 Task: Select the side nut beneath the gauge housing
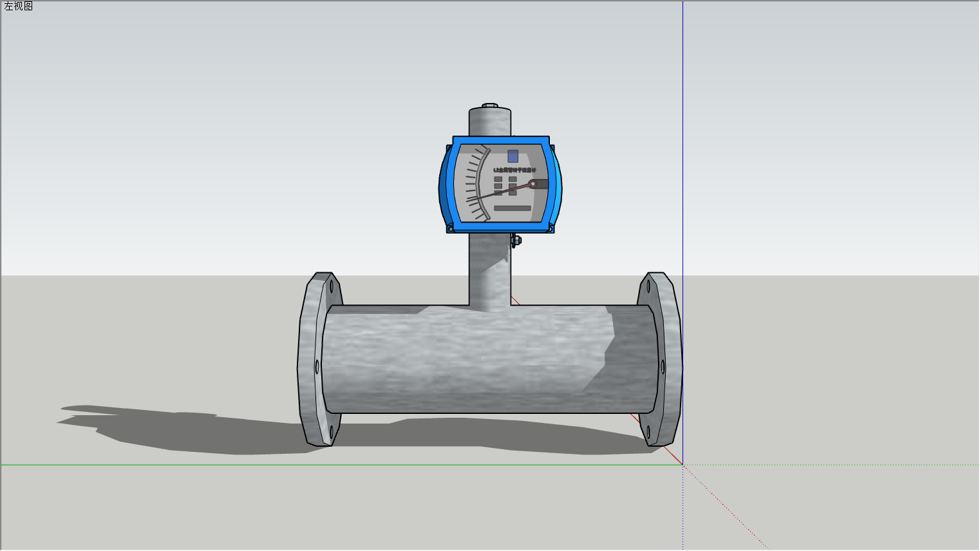click(516, 241)
